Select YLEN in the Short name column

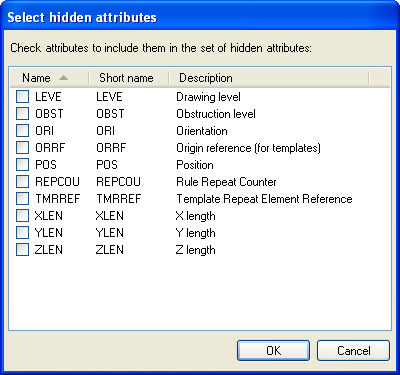pyautogui.click(x=109, y=233)
